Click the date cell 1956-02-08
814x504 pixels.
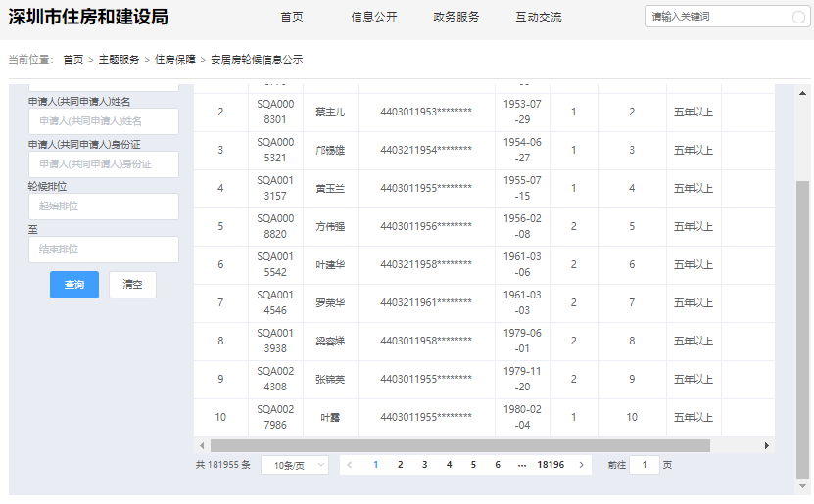[522, 227]
